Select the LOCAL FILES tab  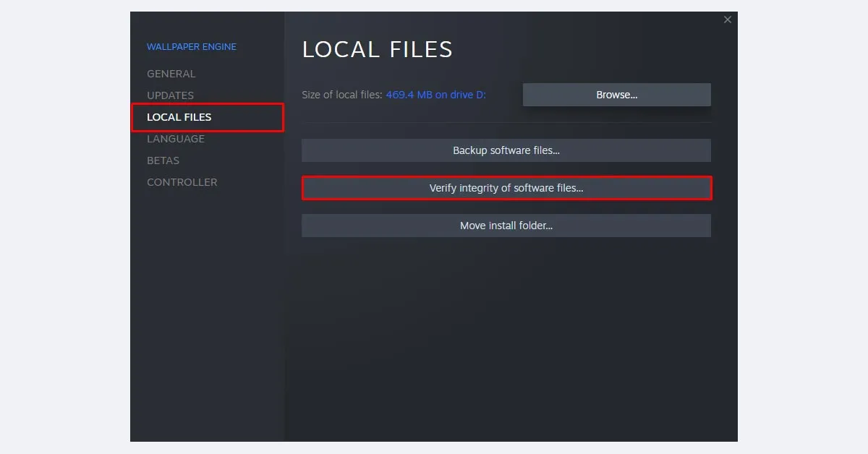coord(179,116)
